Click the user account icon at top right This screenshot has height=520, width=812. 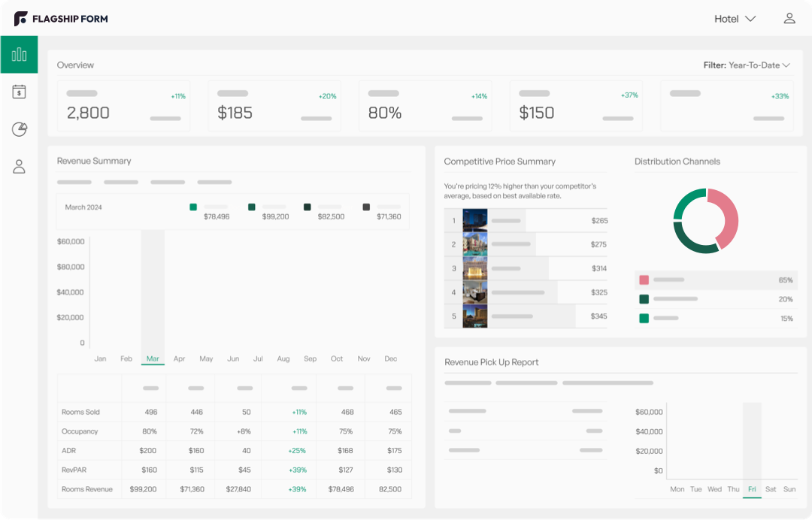[789, 19]
